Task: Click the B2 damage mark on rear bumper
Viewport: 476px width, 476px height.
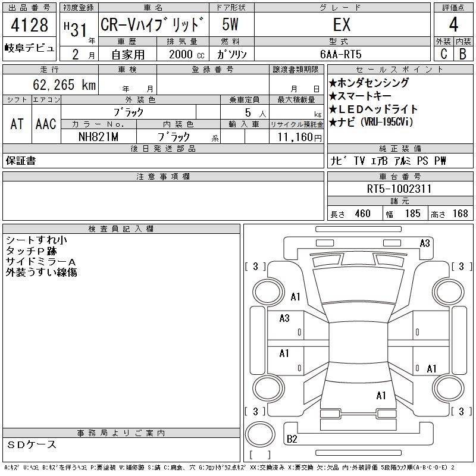Action: [x=292, y=439]
